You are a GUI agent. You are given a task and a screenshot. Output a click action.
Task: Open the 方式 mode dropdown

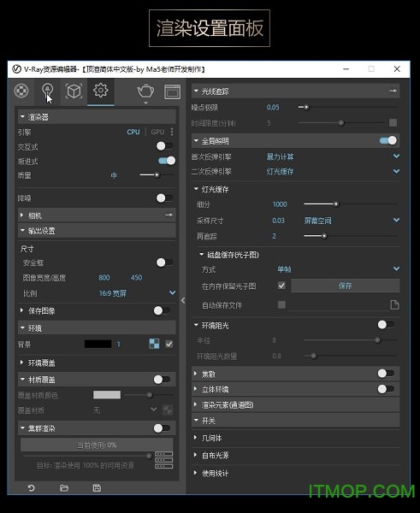pos(396,268)
